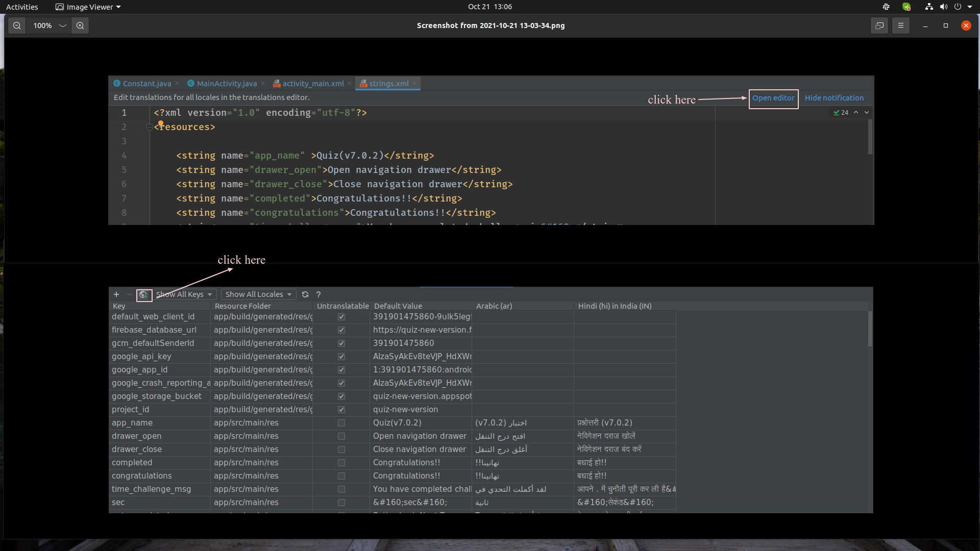Close the Constant.java tab
The image size is (980, 551).
coord(177,83)
